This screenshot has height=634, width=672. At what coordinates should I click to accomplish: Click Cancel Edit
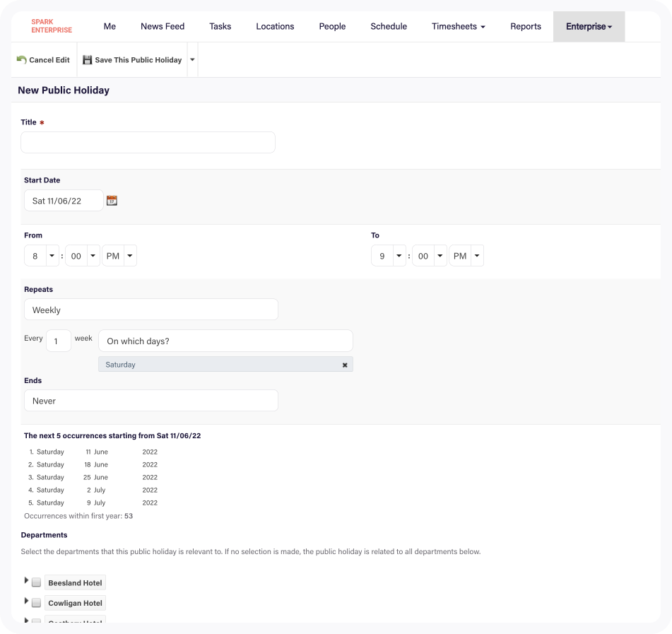[47, 59]
